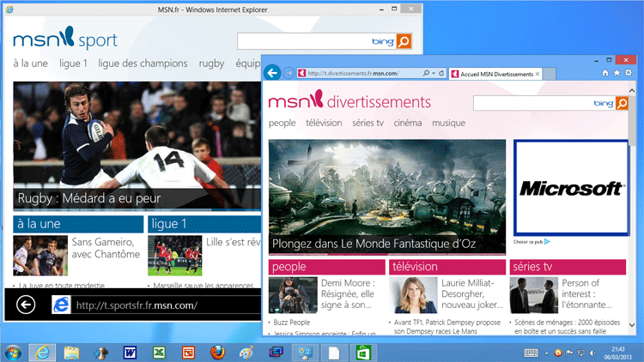The width and height of the screenshot is (644, 362).
Task: Launch PowerPoint from the taskbar
Action: click(188, 353)
